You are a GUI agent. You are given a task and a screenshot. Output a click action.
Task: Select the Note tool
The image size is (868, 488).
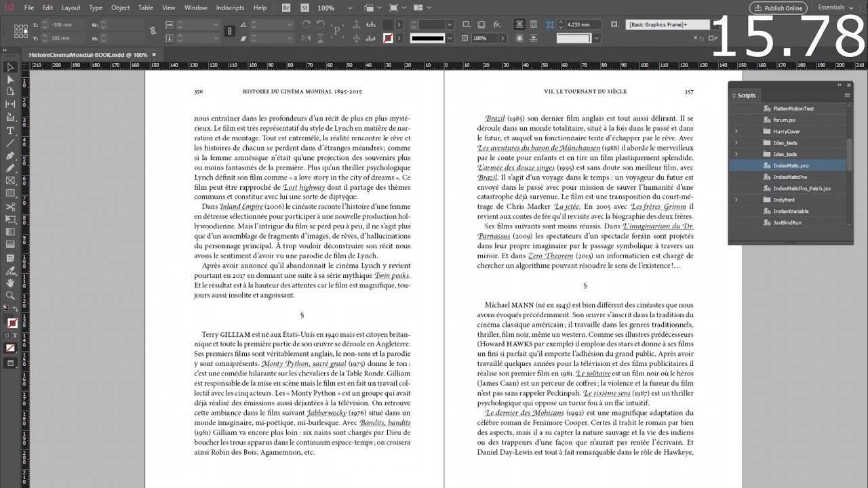(10, 258)
